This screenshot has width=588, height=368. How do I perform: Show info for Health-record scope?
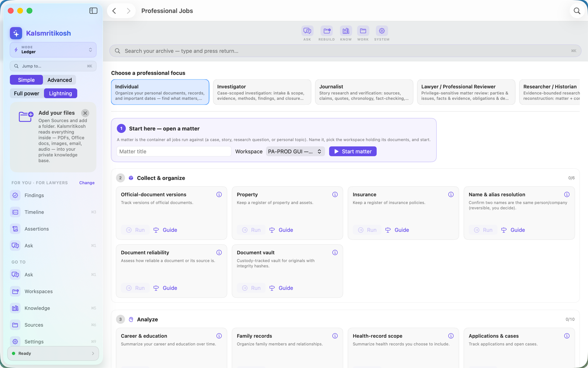(451, 336)
